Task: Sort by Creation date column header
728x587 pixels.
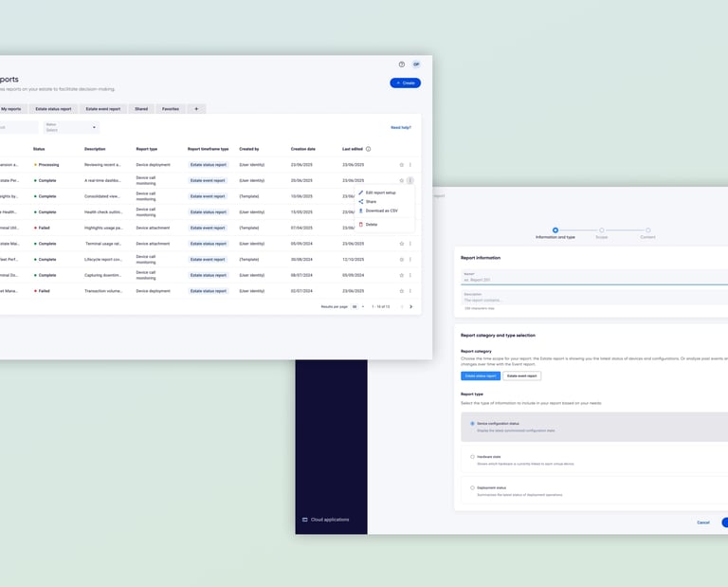Action: point(302,149)
